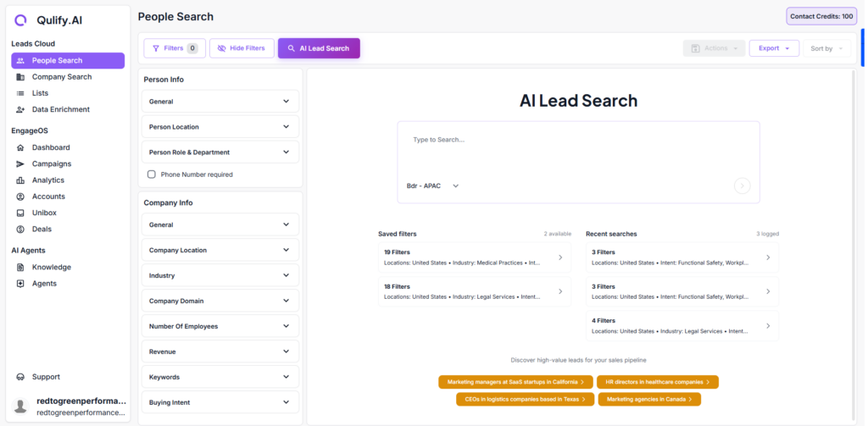Expand the Person Location filter
The width and height of the screenshot is (868, 426).
[220, 127]
